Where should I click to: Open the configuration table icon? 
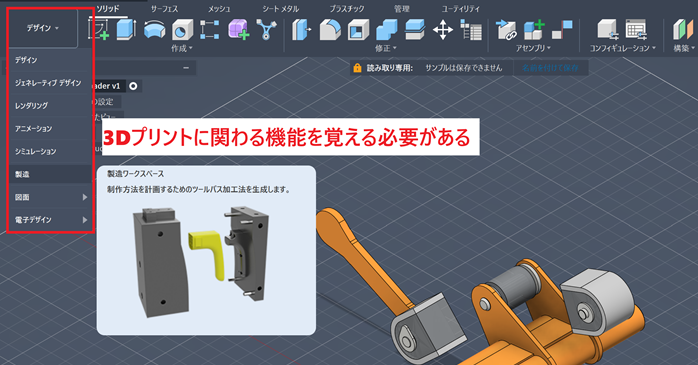[x=636, y=30]
